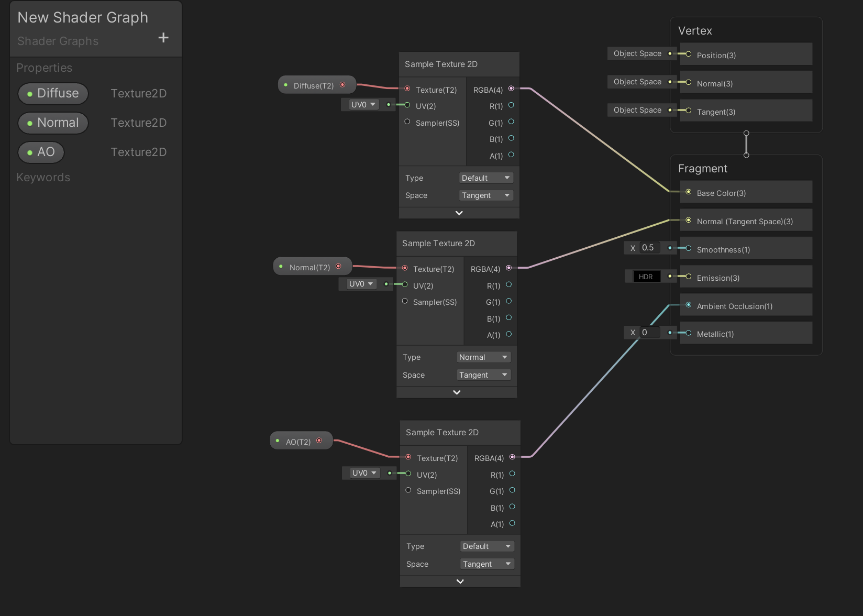
Task: Open the Type dropdown set to Normal
Action: 483,357
